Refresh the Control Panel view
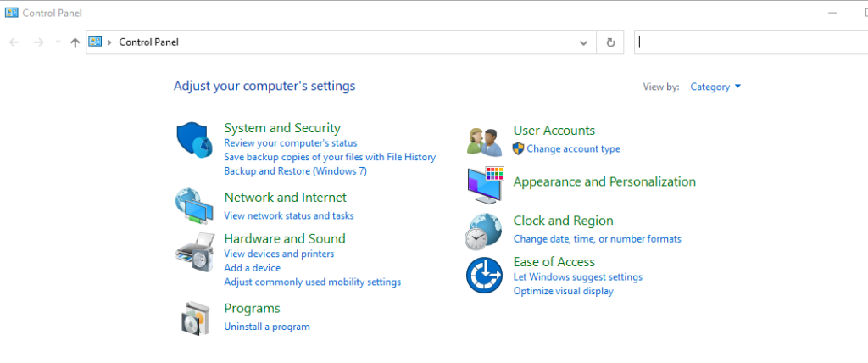The width and height of the screenshot is (868, 363). 610,42
